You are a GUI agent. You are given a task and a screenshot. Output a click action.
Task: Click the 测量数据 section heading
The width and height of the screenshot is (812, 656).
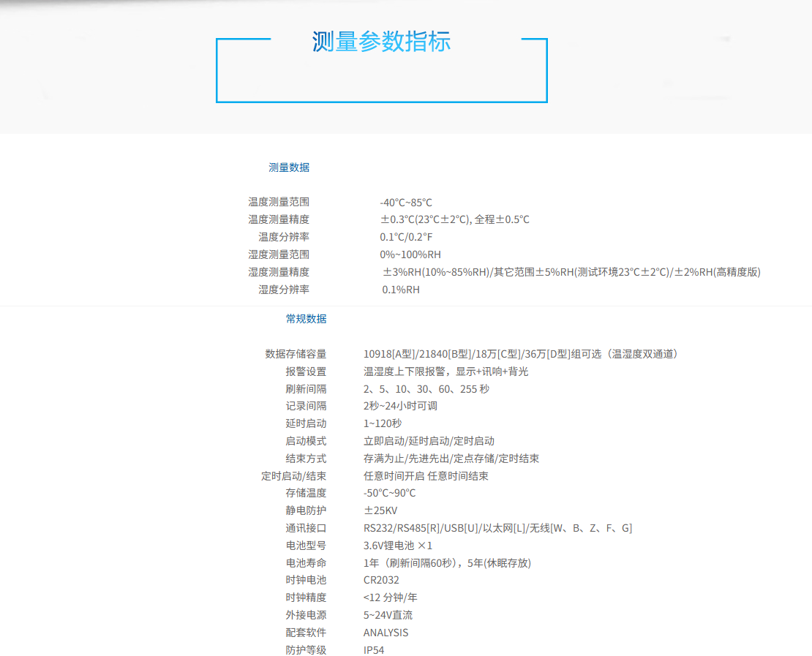point(289,167)
